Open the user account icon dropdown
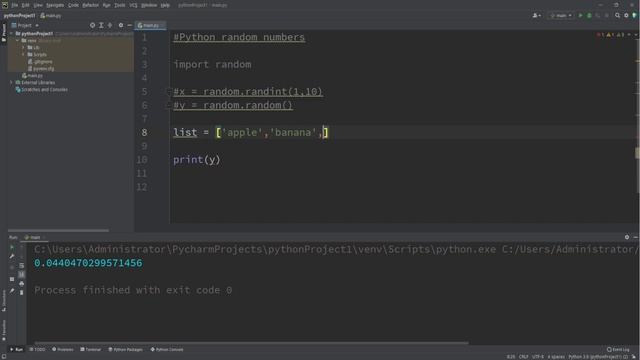The width and height of the screenshot is (640, 360). point(536,16)
